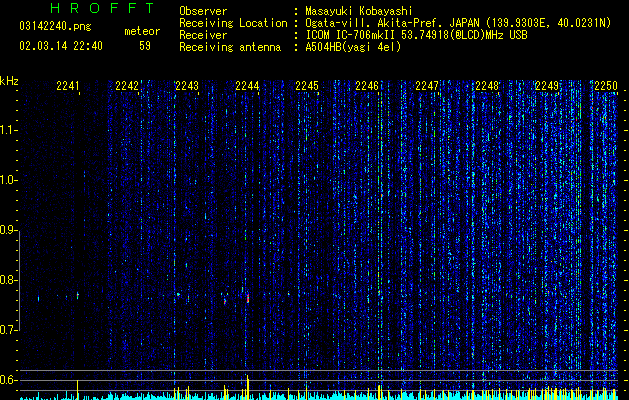Click the 2248 time marker
Image resolution: width=629 pixels, height=400 pixels.
click(x=487, y=86)
